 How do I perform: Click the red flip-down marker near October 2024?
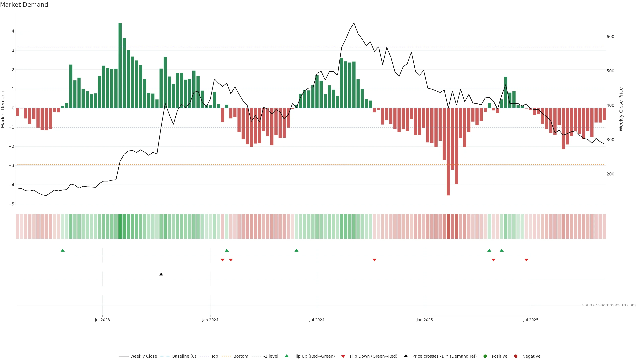374,260
